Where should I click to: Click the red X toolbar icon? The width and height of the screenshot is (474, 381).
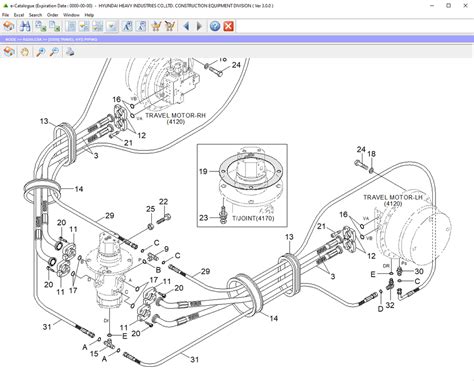tap(229, 26)
